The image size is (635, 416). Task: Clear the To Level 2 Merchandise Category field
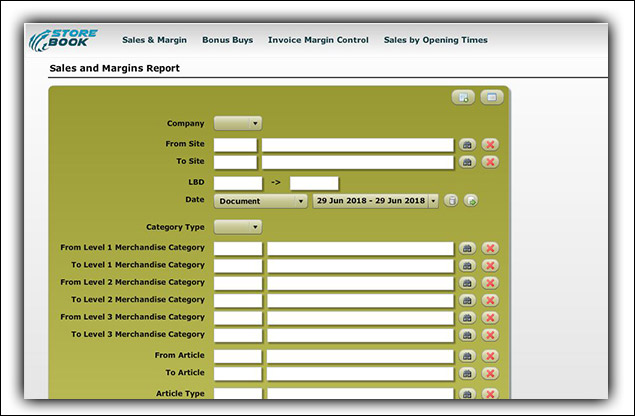tap(490, 300)
